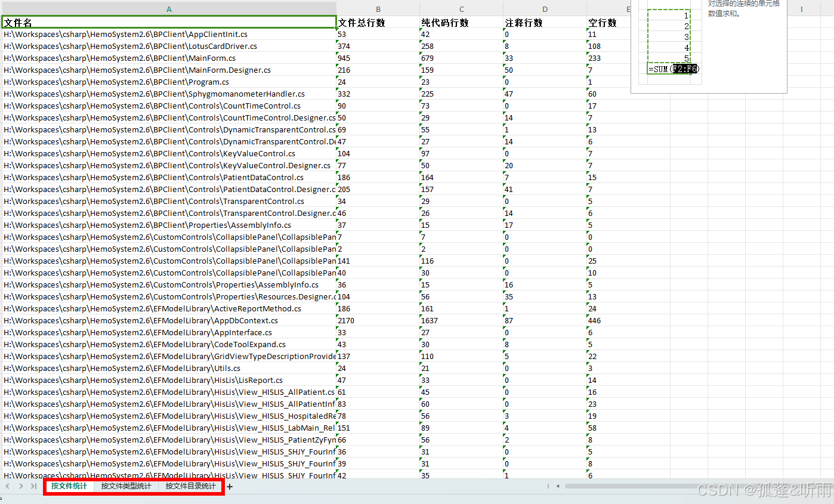834x504 pixels.
Task: Select total lines value 53 for AppClientInit.cs
Action: click(378, 35)
